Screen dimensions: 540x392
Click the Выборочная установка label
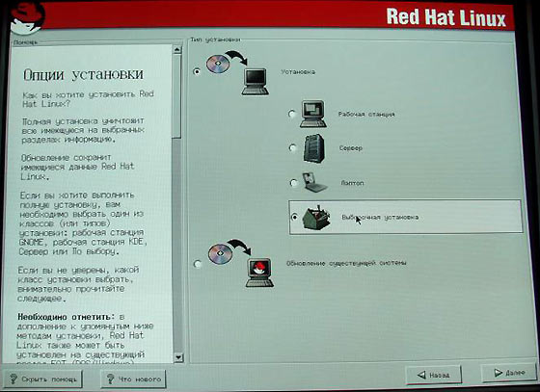tap(380, 218)
